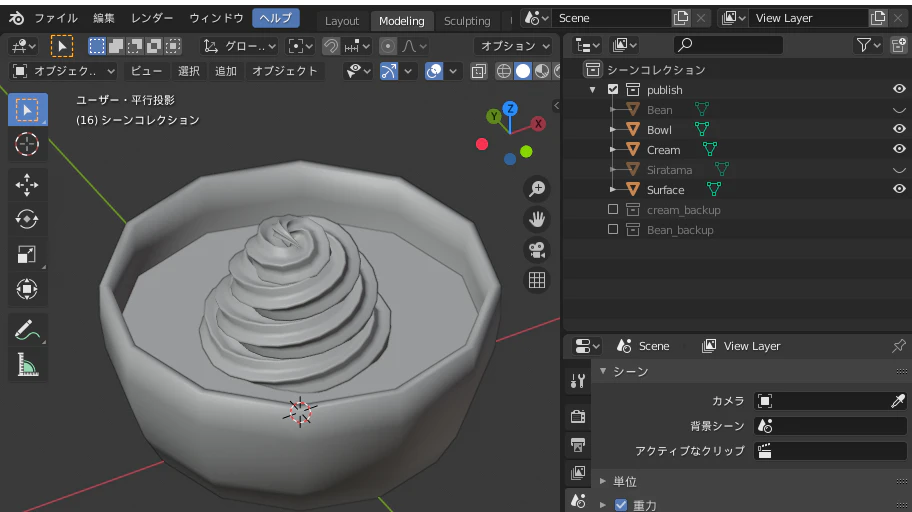Open the オプション dropdown
Screen dimensions: 912x512
513,46
